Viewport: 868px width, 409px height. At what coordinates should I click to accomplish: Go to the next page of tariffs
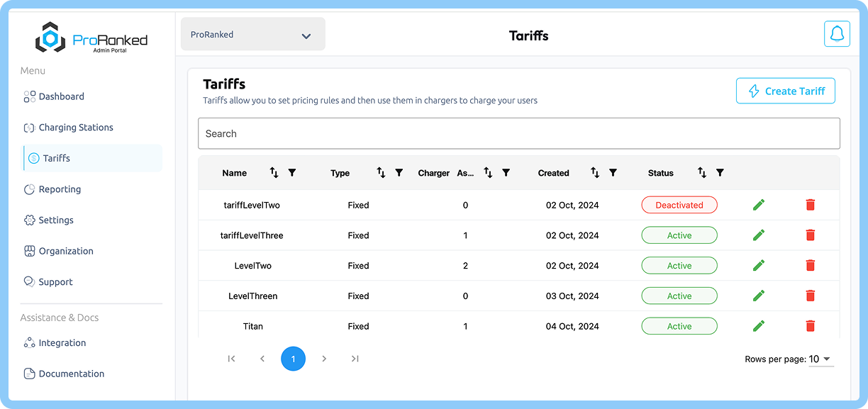pyautogui.click(x=324, y=359)
